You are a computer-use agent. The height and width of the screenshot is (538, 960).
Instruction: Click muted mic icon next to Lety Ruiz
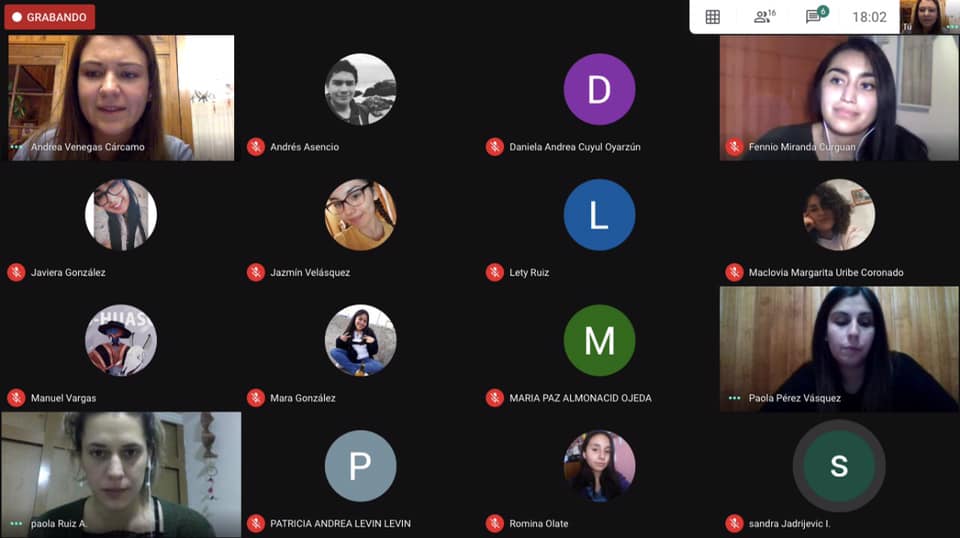coord(495,272)
